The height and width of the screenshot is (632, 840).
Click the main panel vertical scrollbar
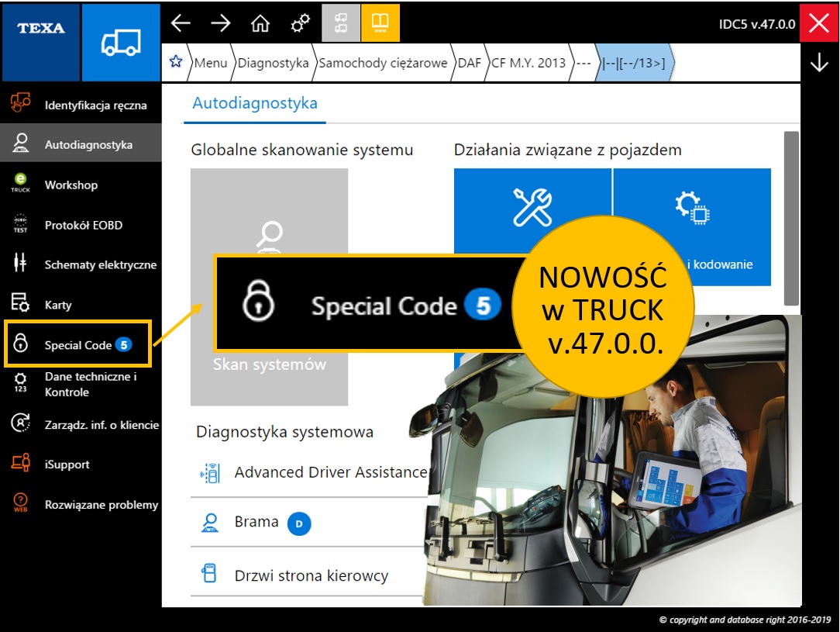tap(791, 218)
